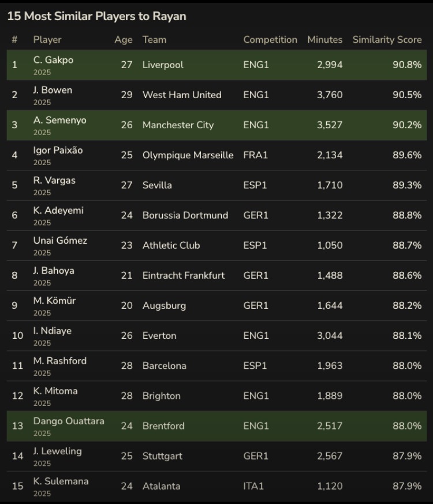
Task: Click Igor Paixão player name
Action: (58, 151)
